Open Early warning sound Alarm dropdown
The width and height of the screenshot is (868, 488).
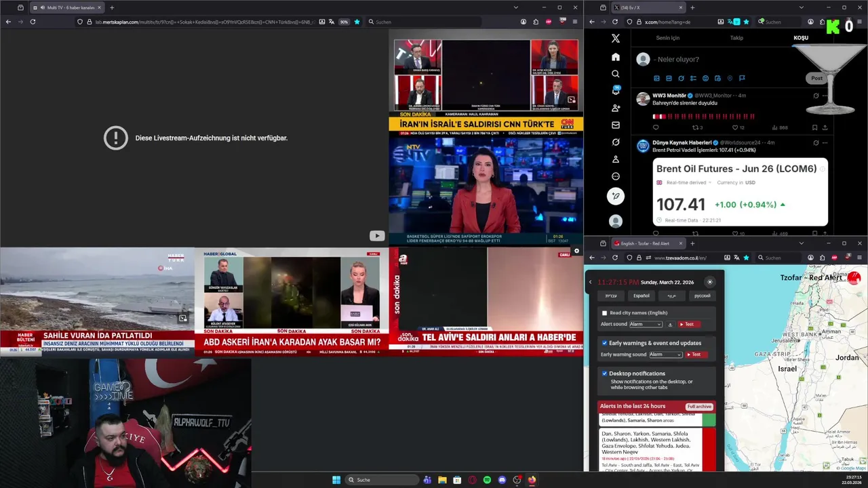coord(665,354)
